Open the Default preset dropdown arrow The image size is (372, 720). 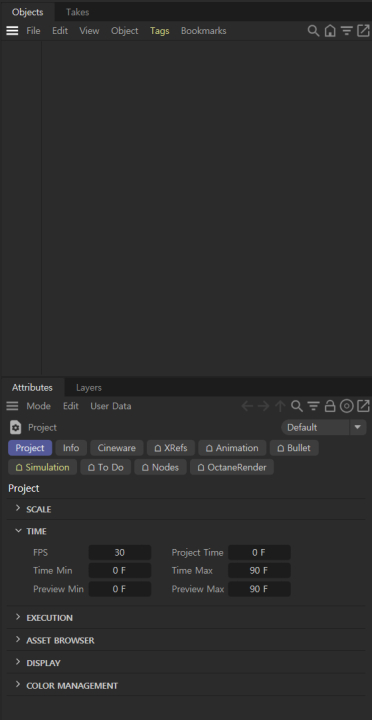[x=358, y=428]
